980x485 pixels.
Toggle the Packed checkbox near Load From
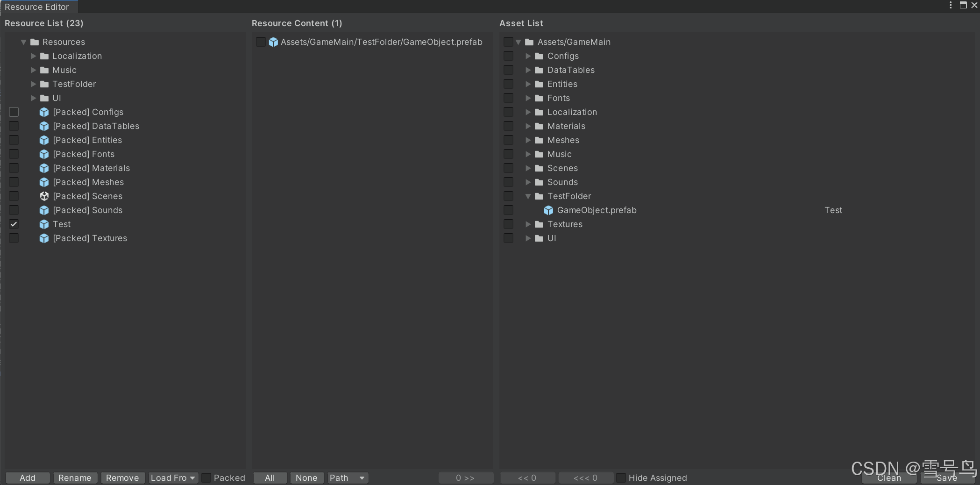click(206, 478)
